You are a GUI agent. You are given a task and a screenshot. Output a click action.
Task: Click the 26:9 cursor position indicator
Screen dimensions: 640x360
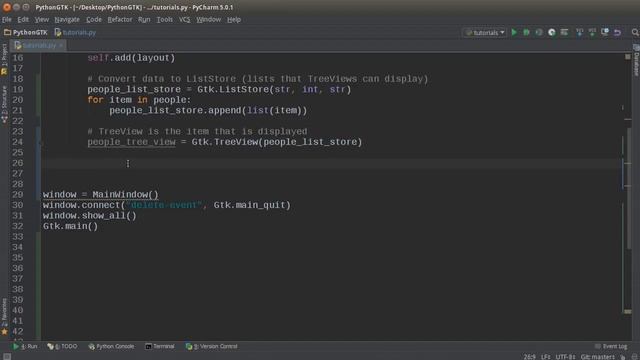[529, 357]
